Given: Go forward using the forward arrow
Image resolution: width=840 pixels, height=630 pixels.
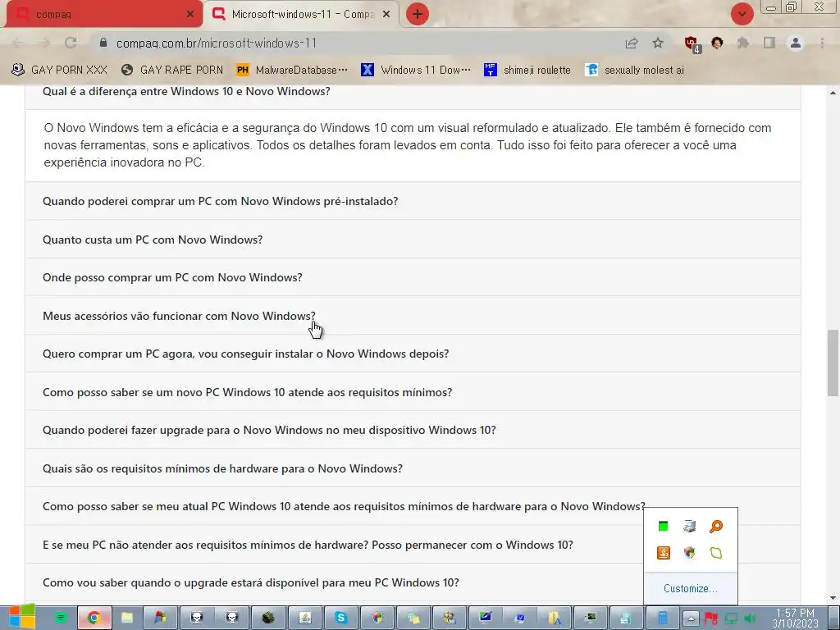Looking at the screenshot, I should coord(44,43).
